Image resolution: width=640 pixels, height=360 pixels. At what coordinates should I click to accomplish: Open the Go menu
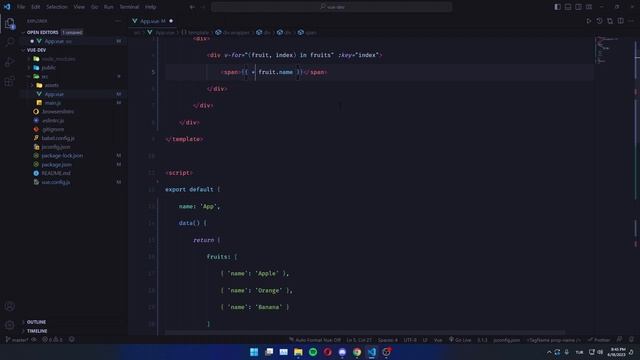click(x=94, y=7)
